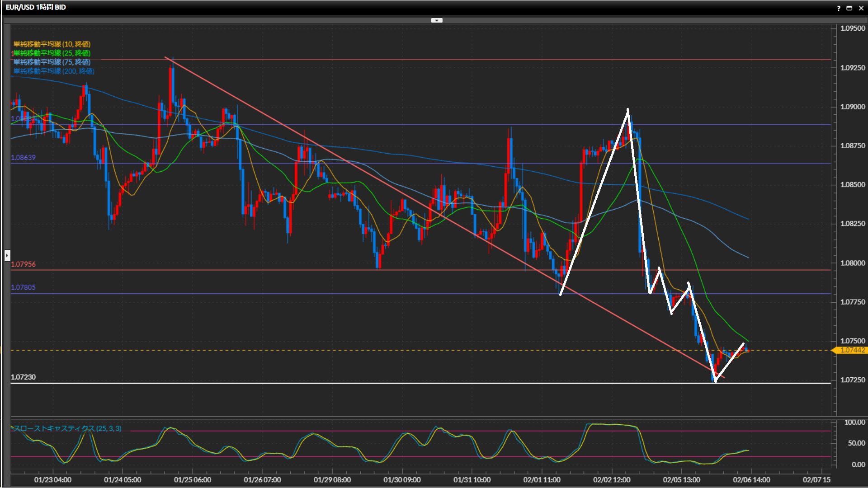Click the 1.08639 horizontal line label
Screen dimensions: 868x488
[x=23, y=158]
